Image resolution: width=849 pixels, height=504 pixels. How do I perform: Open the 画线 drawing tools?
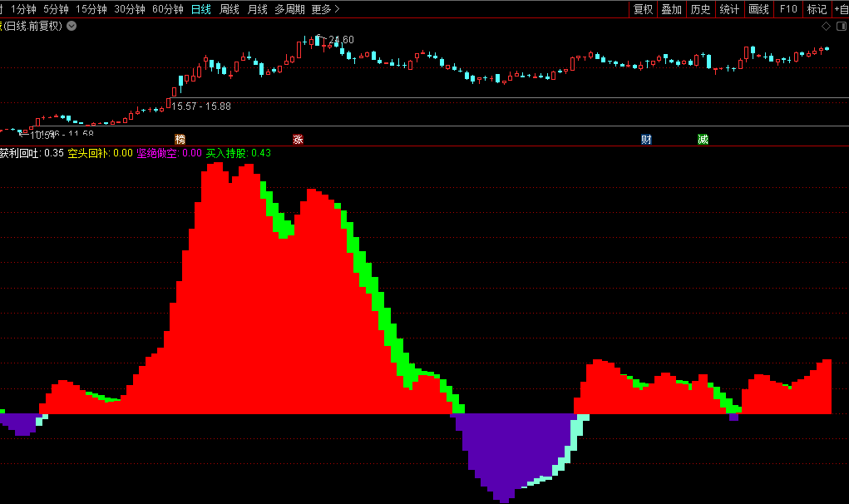tap(758, 10)
